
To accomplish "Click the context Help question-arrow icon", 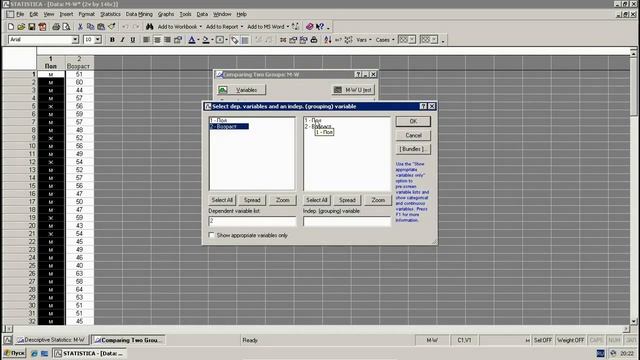I will click(320, 27).
